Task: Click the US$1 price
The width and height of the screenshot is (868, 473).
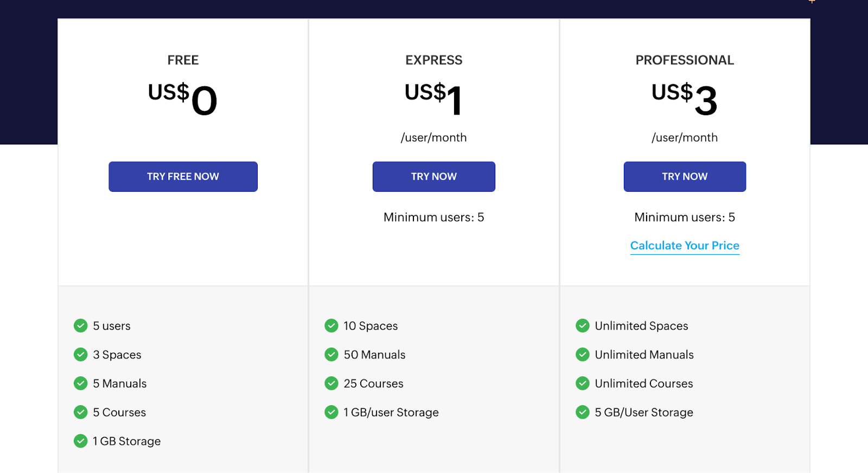Action: pyautogui.click(x=434, y=99)
